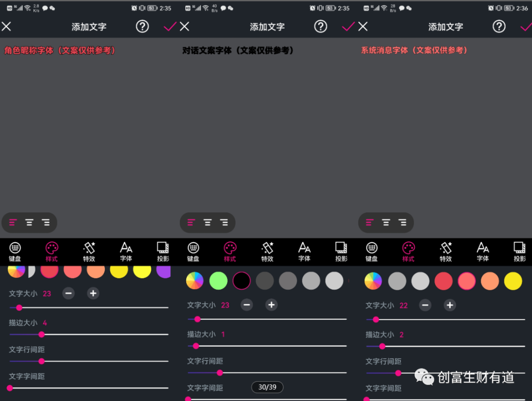Open 投影 shadow tab in left screen
The image size is (532, 401).
[x=163, y=251]
